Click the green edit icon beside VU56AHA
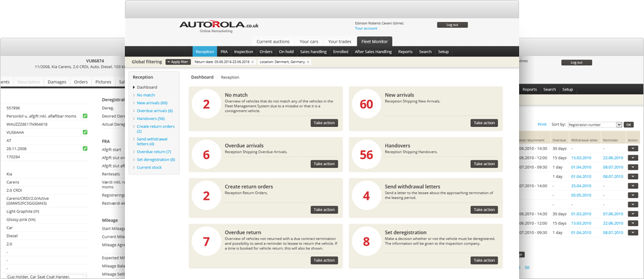 (x=85, y=132)
